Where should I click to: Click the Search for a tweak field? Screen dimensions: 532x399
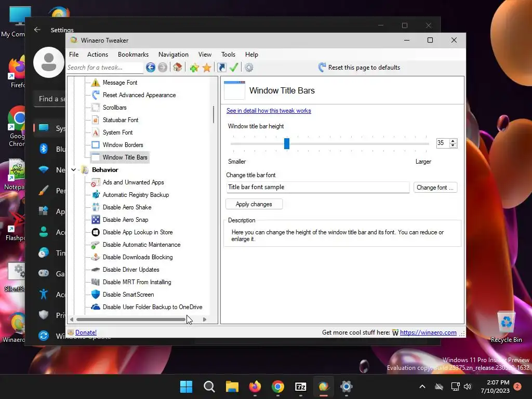105,68
